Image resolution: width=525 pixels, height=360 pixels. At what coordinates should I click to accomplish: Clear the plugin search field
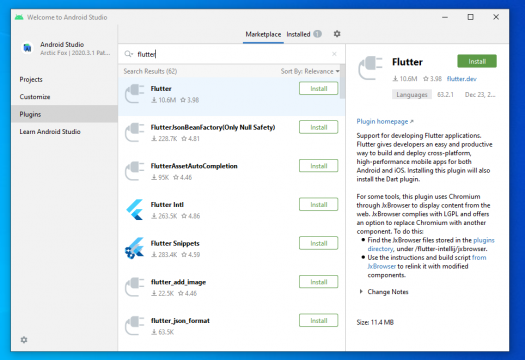(x=334, y=54)
